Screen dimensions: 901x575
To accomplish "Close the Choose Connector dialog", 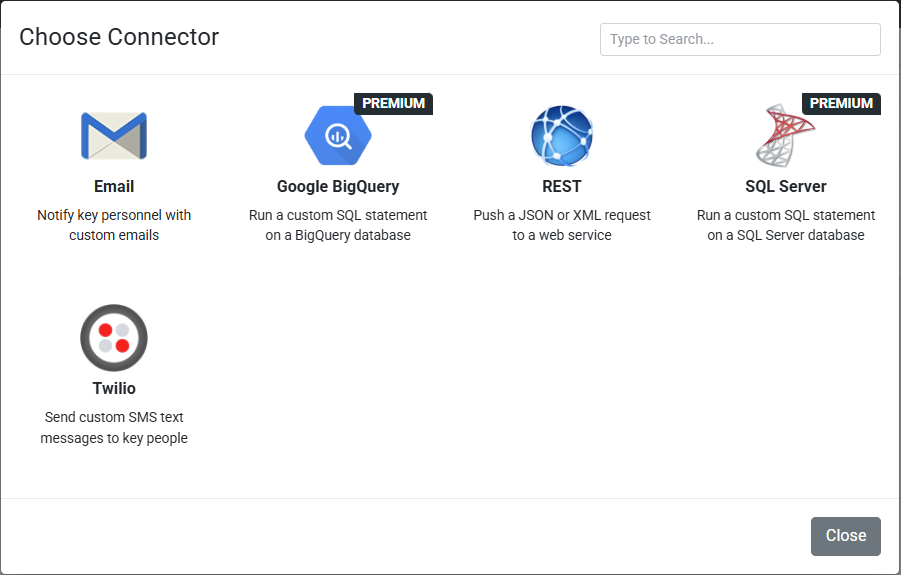I will [x=846, y=536].
